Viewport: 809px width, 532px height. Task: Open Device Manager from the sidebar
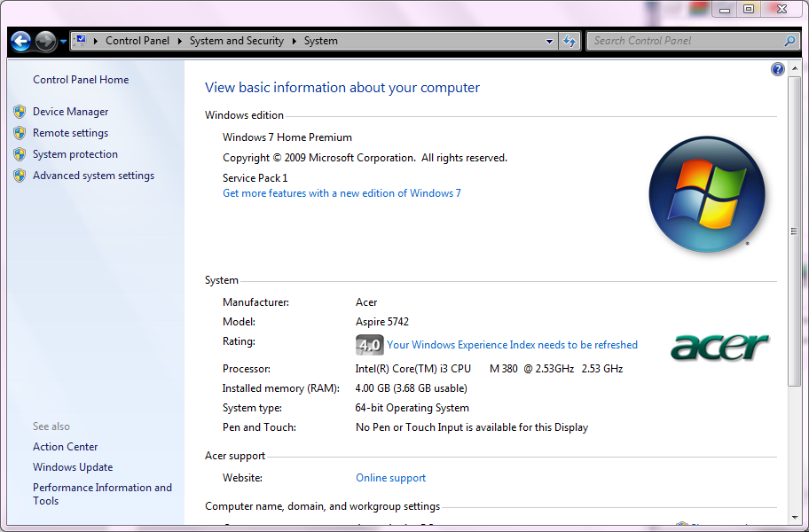(x=70, y=112)
